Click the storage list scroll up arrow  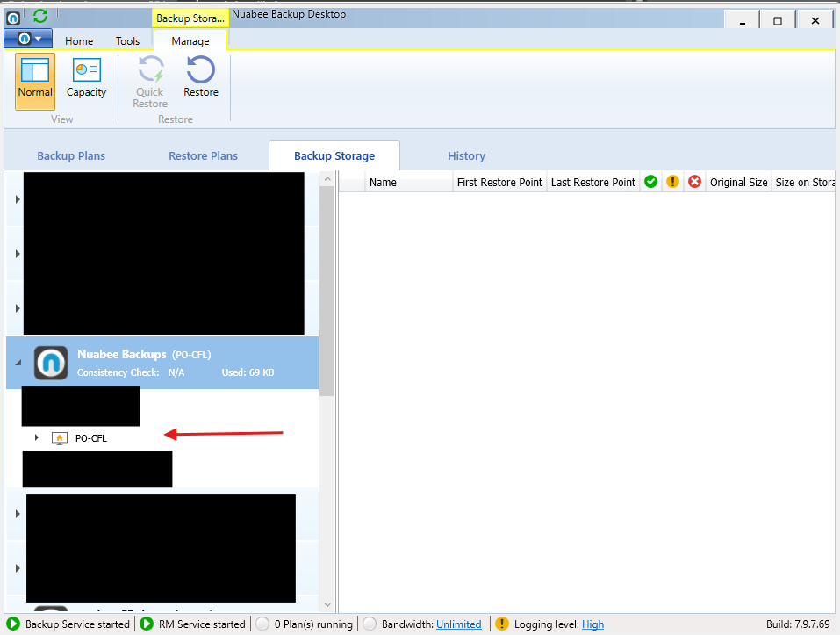tap(327, 179)
